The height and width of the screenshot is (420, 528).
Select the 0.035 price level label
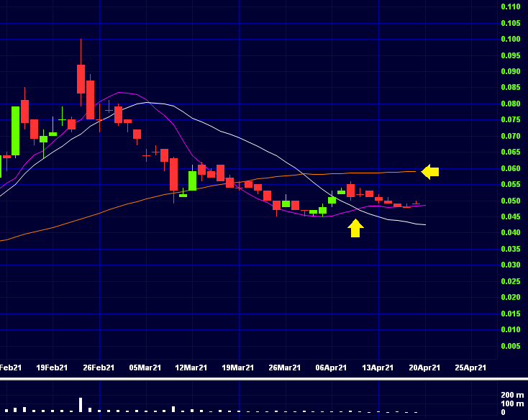[511, 249]
